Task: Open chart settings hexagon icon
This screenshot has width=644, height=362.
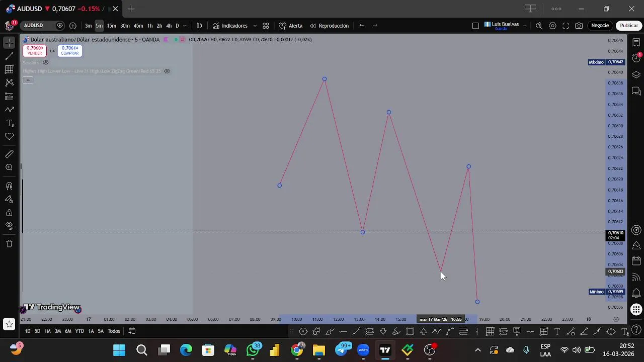Action: click(552, 26)
